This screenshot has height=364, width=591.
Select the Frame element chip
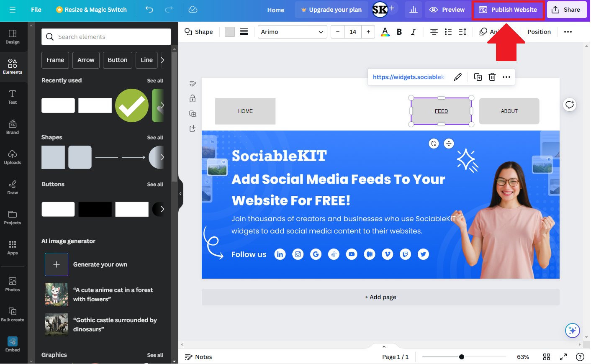55,60
